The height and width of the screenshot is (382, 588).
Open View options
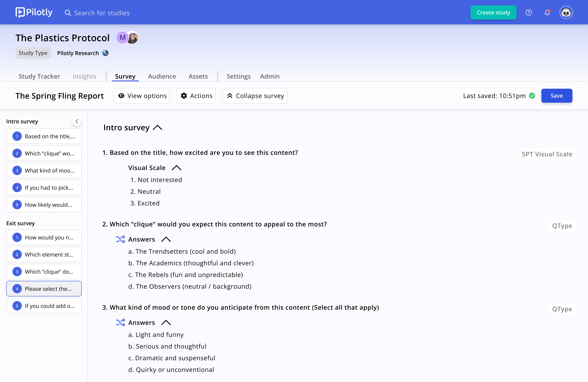coord(142,96)
